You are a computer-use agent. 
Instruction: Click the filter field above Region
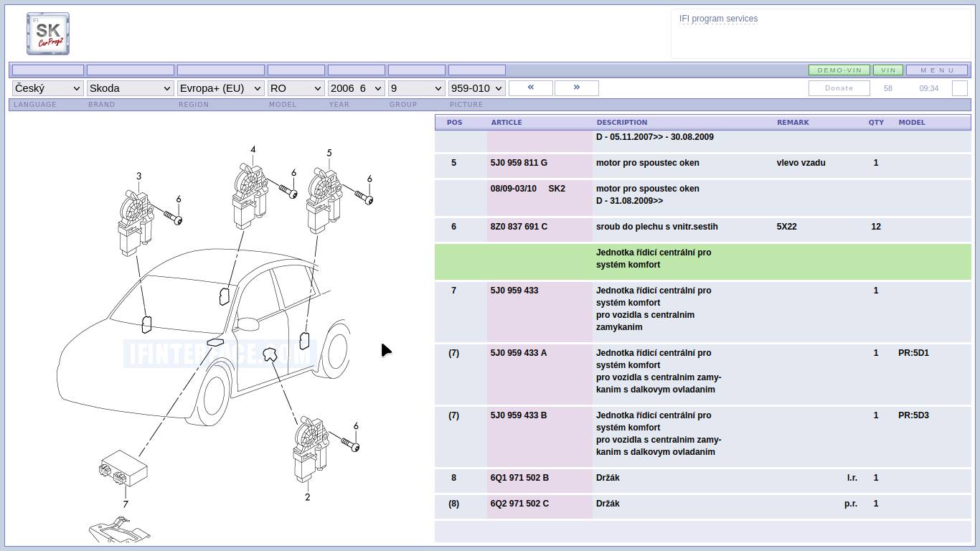tap(221, 70)
